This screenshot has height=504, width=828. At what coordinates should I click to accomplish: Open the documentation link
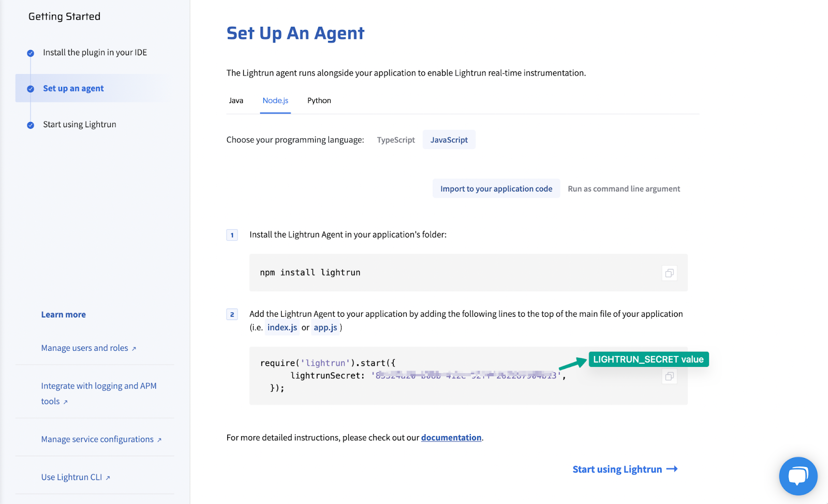pyautogui.click(x=451, y=438)
